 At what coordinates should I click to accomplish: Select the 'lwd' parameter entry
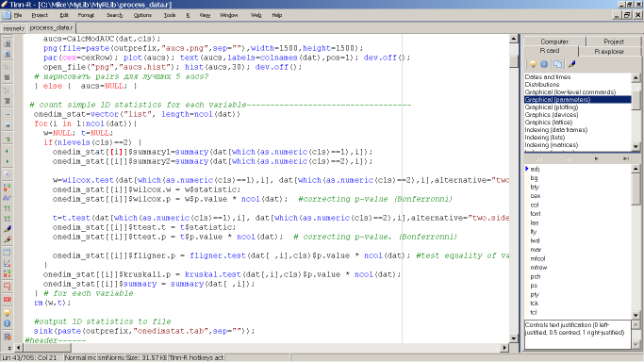535,240
